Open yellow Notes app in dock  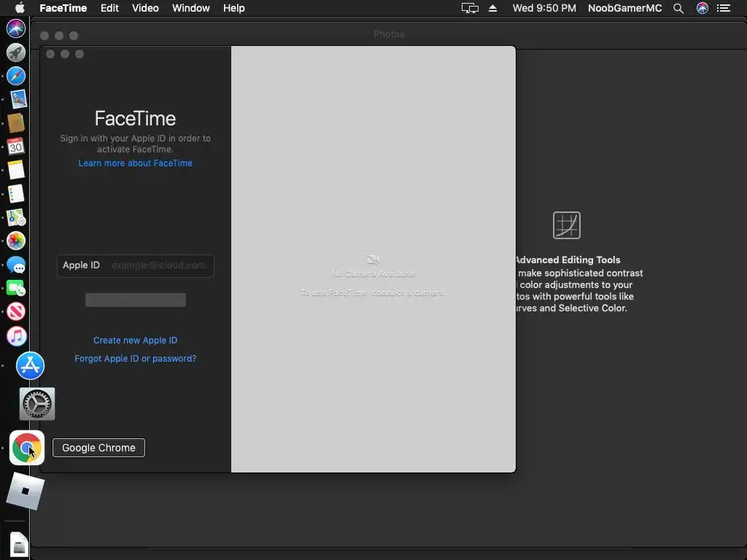(16, 169)
